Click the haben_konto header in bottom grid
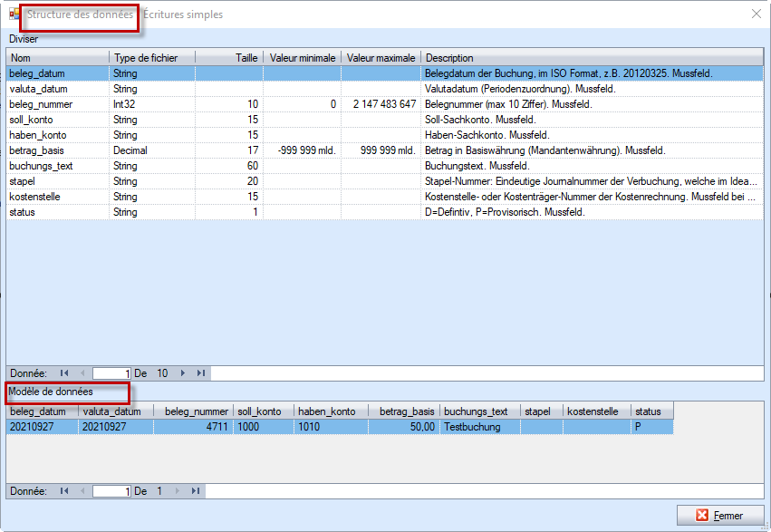Image resolution: width=771 pixels, height=532 pixels. point(332,411)
